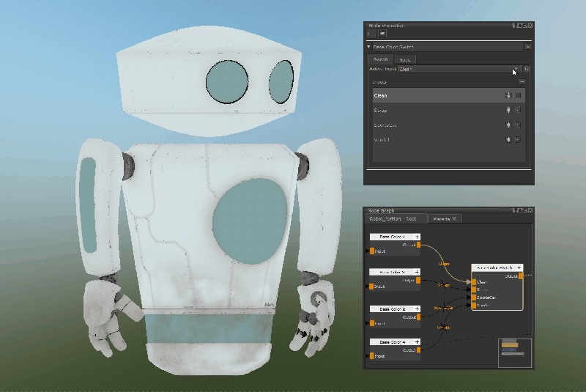The image size is (586, 392).
Task: Click the reorder icon on Scrap input row
Action: pyautogui.click(x=508, y=110)
